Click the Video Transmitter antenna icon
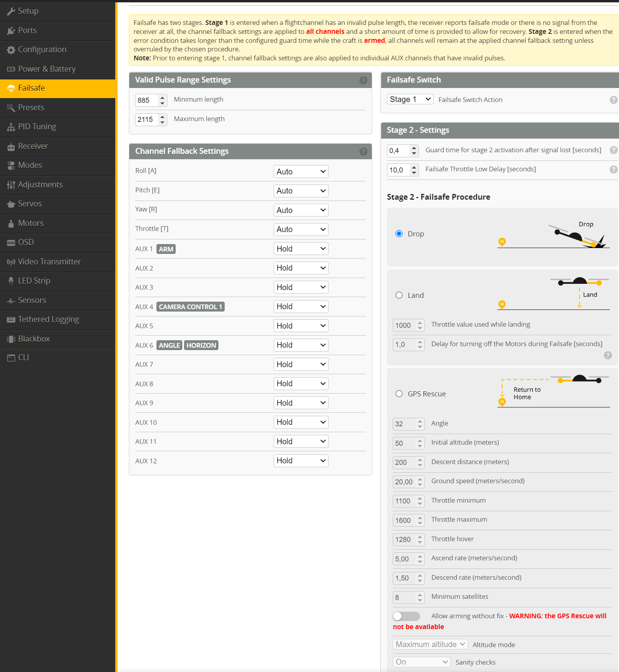 11,262
